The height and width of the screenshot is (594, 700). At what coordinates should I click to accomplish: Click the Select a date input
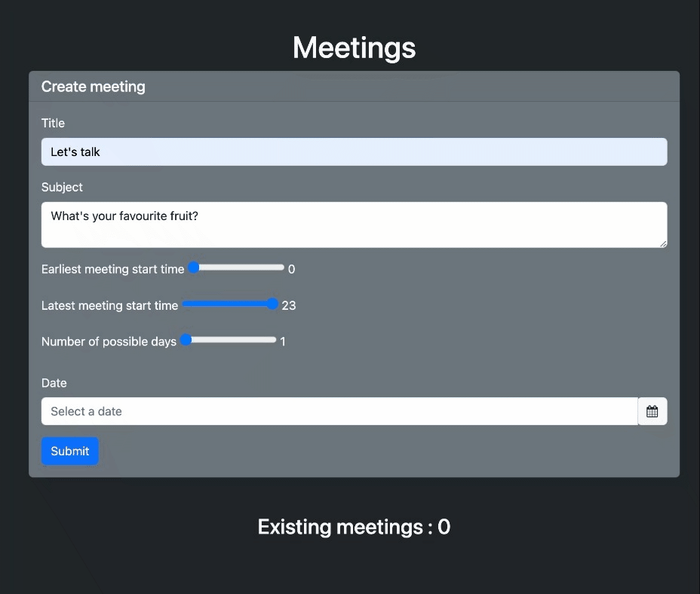[x=339, y=411]
